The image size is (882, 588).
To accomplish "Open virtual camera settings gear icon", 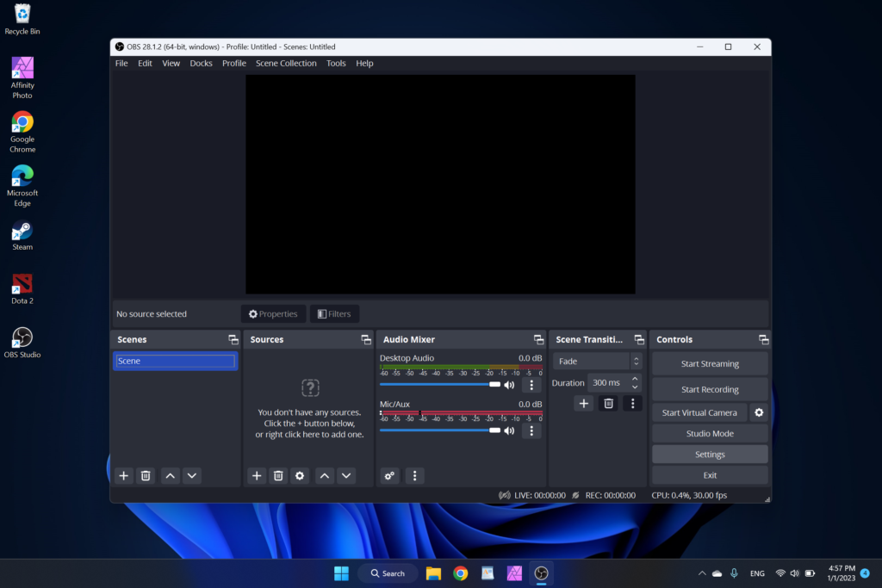I will 759,412.
